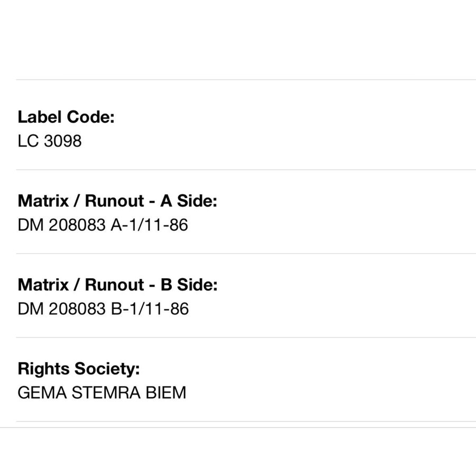Click the word GEMA in Rights Society
Screen dimensions: 476x476
tap(42, 392)
